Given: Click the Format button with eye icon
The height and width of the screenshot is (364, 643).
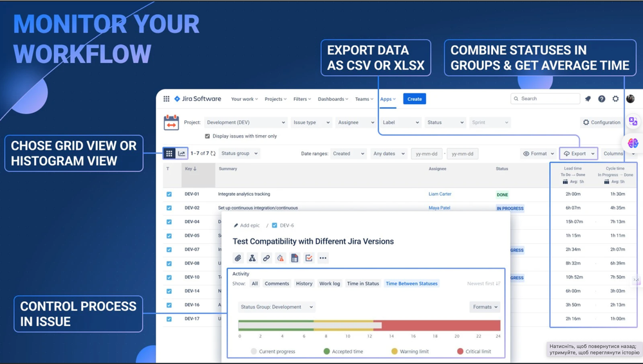Looking at the screenshot, I should tap(537, 154).
